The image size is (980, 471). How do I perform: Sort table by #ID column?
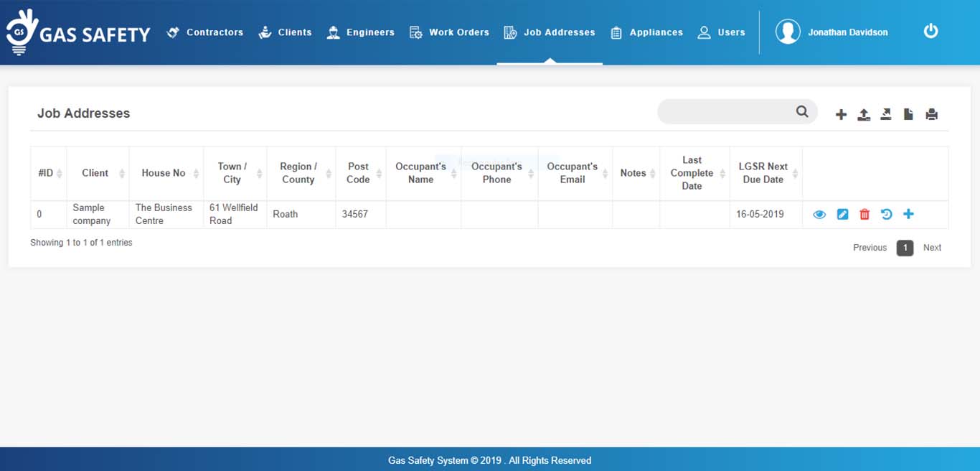point(48,173)
